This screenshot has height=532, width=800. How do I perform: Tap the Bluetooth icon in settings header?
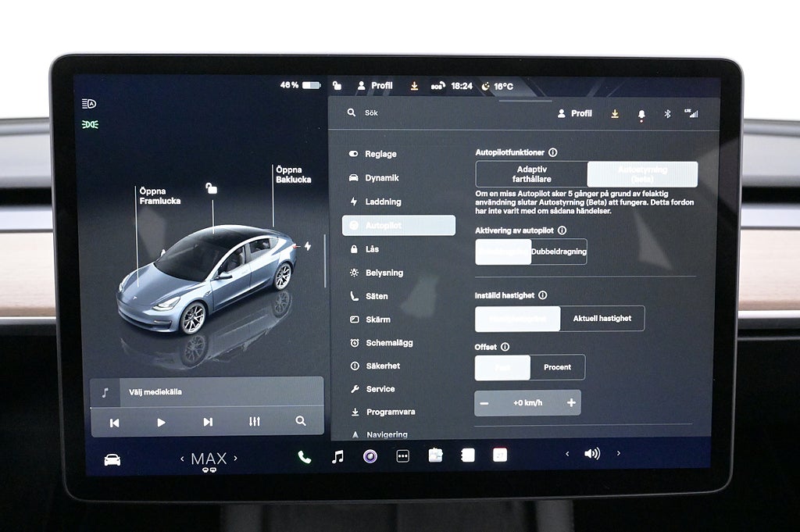pyautogui.click(x=667, y=114)
